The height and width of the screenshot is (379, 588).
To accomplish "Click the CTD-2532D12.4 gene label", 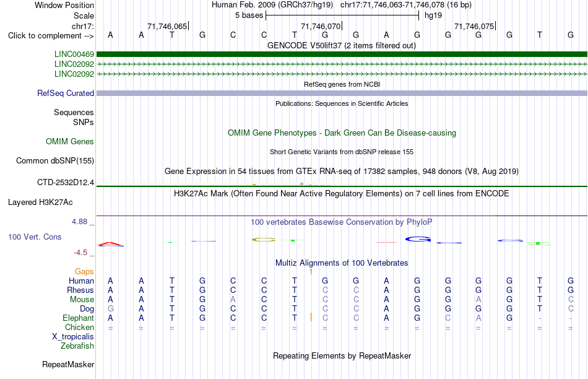I will tap(65, 183).
